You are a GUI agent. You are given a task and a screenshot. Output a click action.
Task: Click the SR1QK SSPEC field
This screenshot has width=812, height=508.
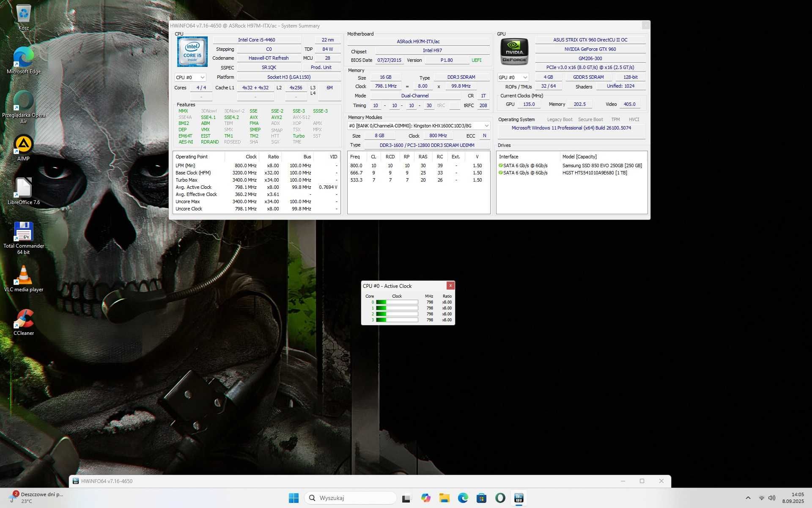point(269,67)
